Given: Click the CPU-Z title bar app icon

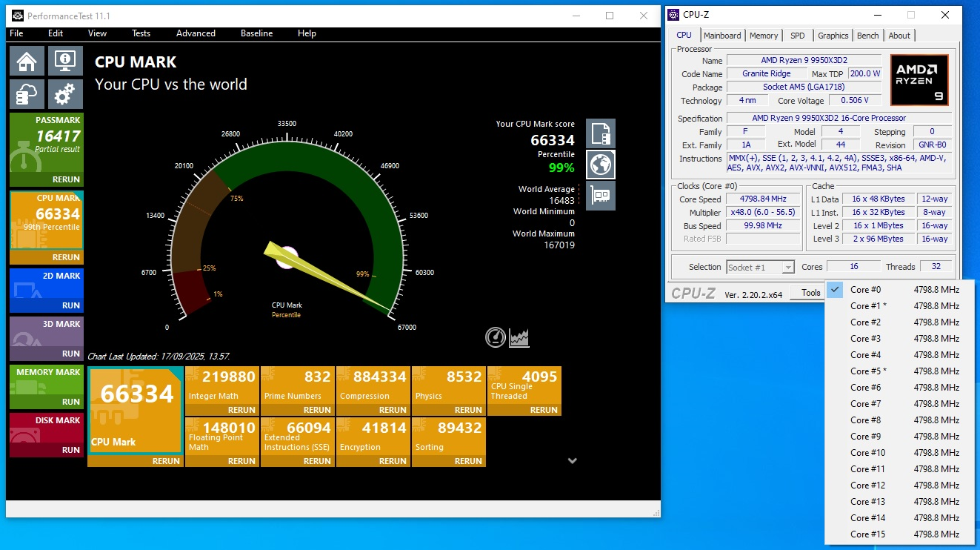Looking at the screenshot, I should 673,15.
